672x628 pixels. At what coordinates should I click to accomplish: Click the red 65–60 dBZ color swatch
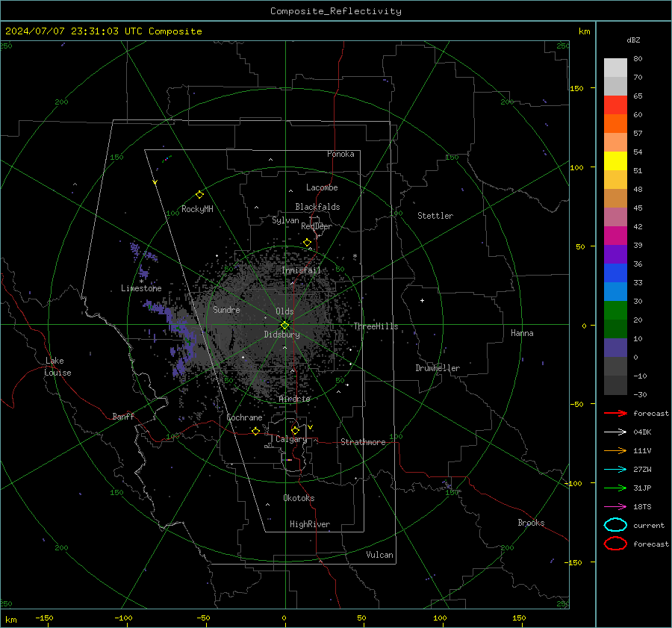tap(615, 105)
